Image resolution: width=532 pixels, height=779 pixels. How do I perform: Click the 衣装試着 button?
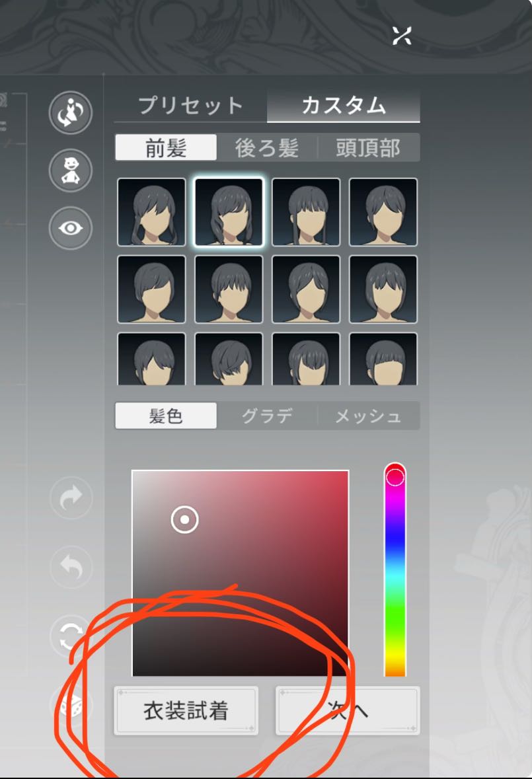tap(186, 710)
